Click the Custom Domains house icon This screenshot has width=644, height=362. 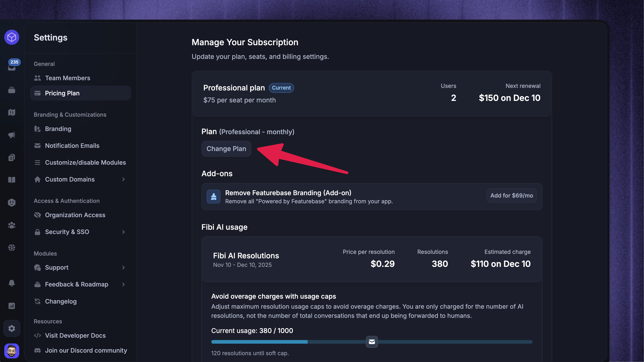click(37, 179)
